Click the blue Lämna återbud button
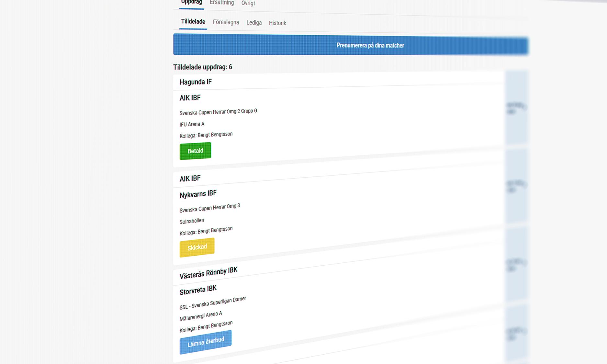Viewport: 607px width, 364px height. [206, 342]
